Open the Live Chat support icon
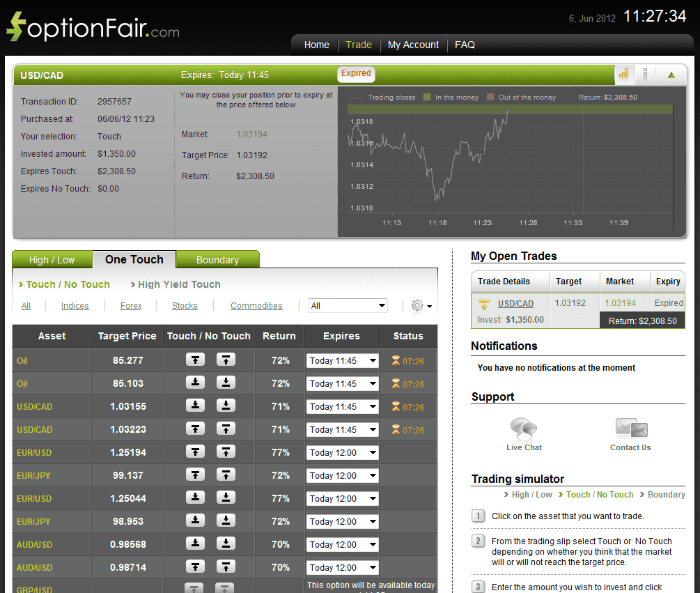This screenshot has width=700, height=593. click(524, 426)
